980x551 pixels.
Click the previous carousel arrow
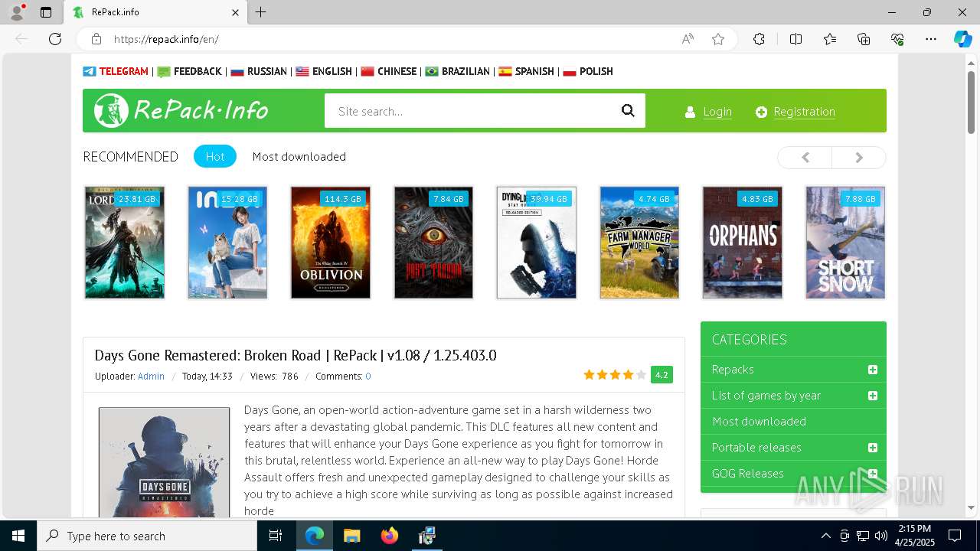point(805,157)
